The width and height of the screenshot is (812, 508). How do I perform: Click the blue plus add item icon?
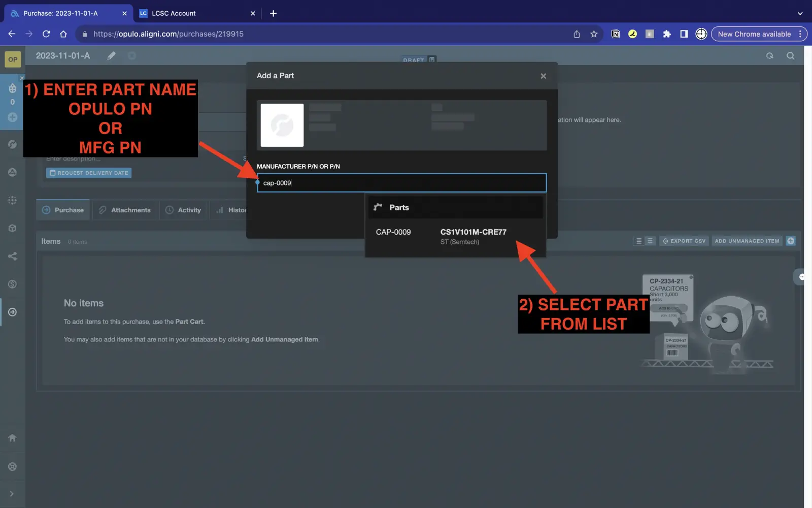(x=791, y=241)
